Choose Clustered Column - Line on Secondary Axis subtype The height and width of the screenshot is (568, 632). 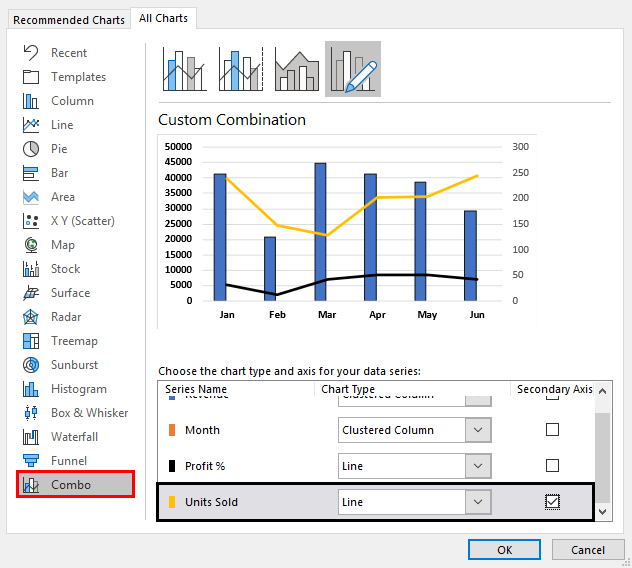pos(241,69)
